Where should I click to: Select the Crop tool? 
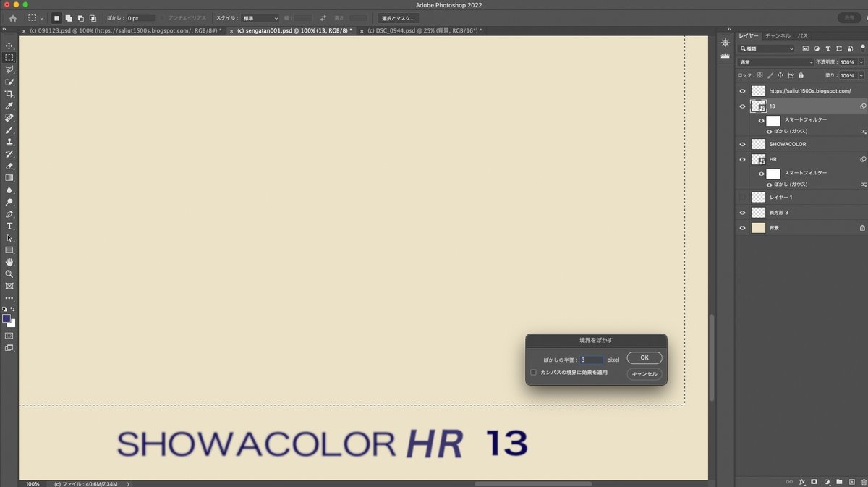pyautogui.click(x=9, y=93)
